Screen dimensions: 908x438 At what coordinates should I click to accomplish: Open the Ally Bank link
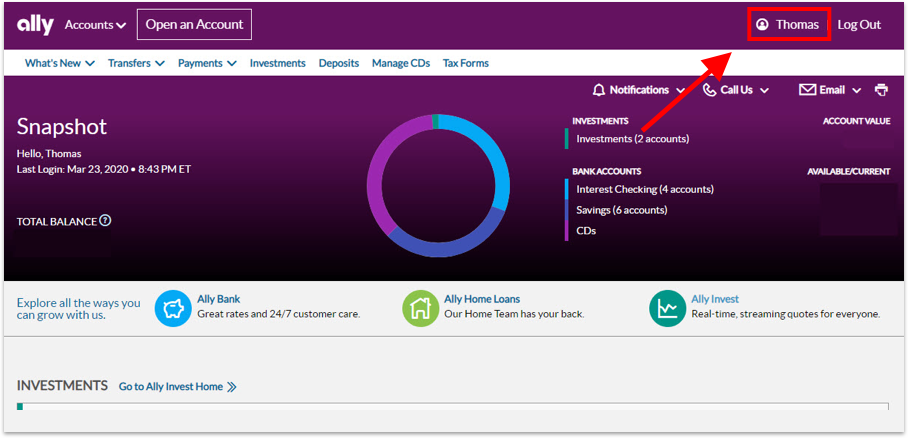[219, 300]
